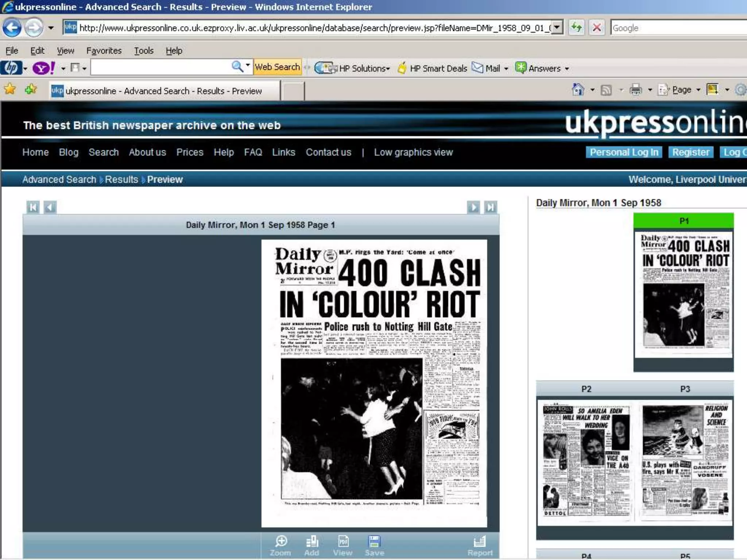Click the Google search input box
This screenshot has width=747, height=560.
[678, 28]
